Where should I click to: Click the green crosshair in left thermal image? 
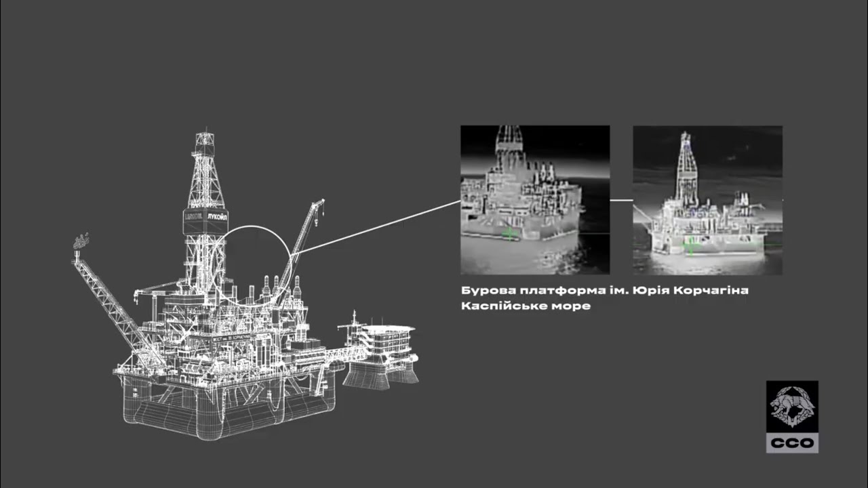pyautogui.click(x=510, y=234)
